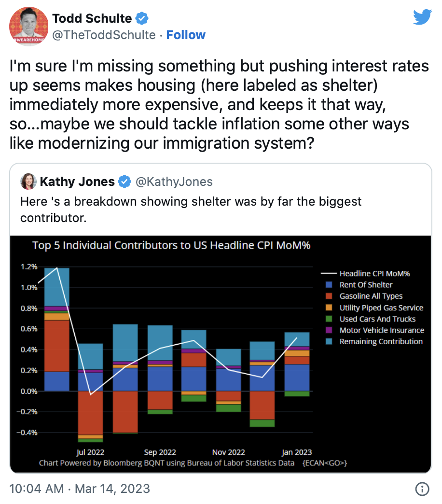Screen dimensions: 442x504
Task: Click the Motor Vehicle Insurance legend swatch
Action: [330, 331]
